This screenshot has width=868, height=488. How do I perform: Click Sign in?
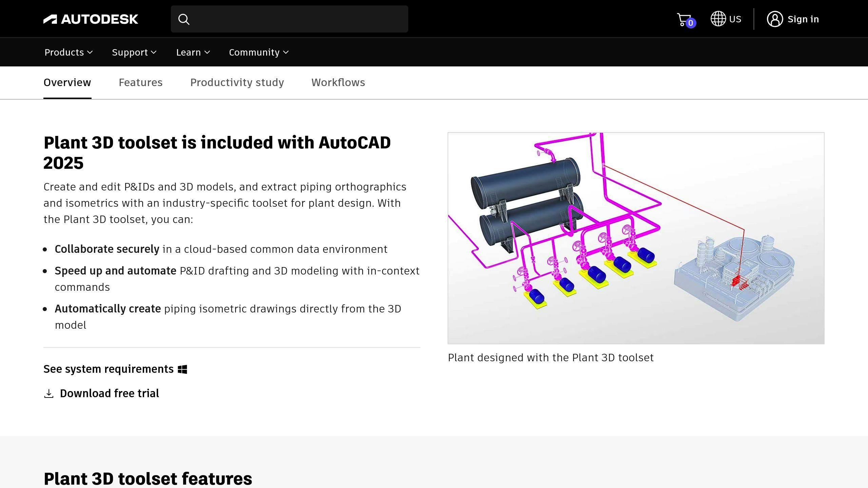[803, 19]
